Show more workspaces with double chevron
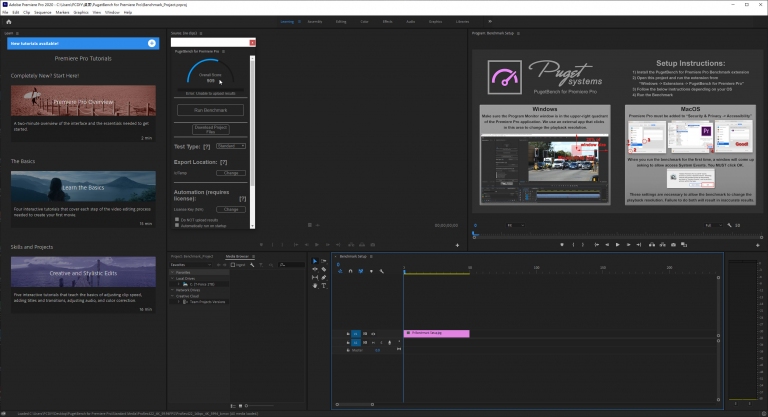This screenshot has height=417, width=768. 490,22
